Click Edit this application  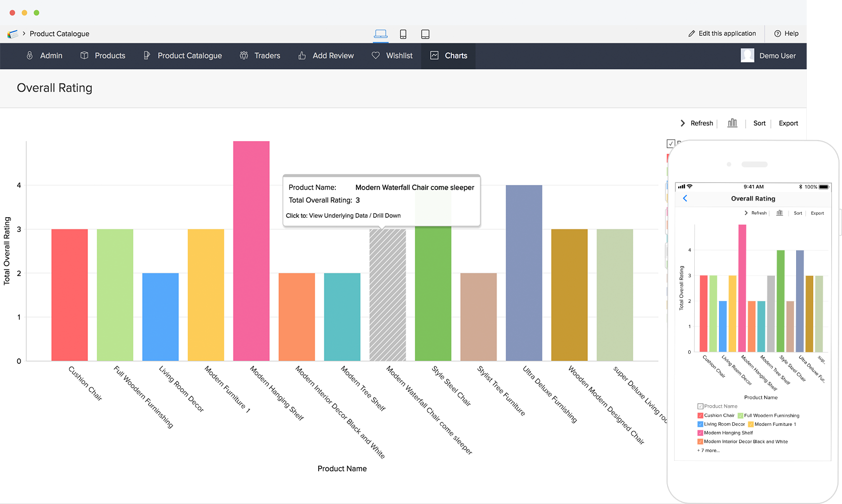722,34
